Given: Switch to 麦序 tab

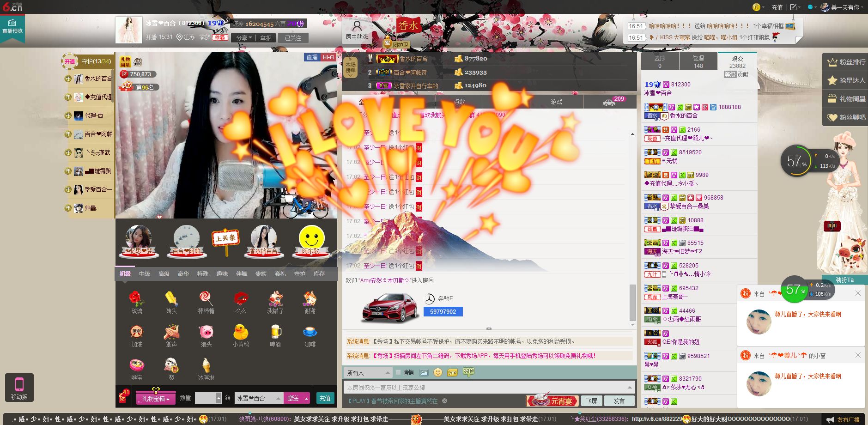Looking at the screenshot, I should (x=660, y=61).
